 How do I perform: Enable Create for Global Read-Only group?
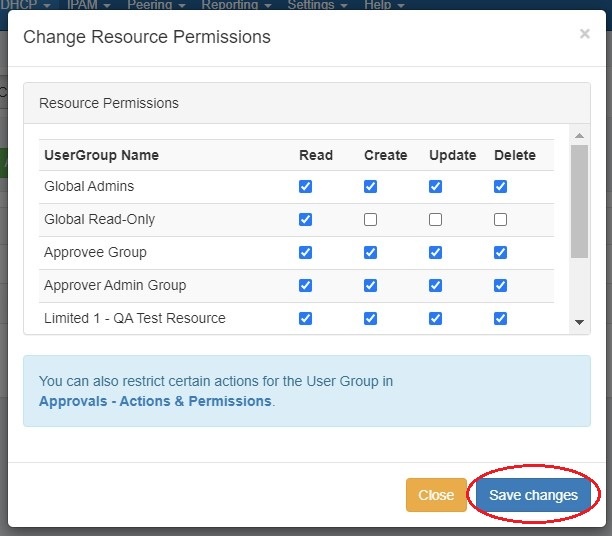[371, 220]
